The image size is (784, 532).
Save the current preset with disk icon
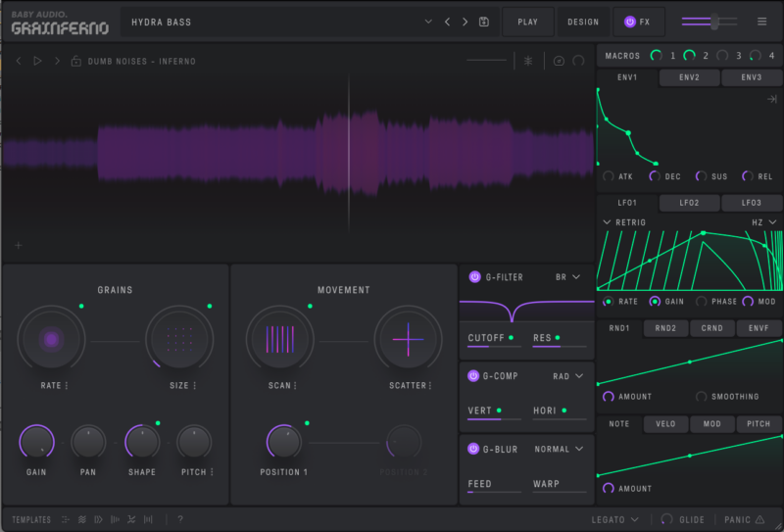coord(483,22)
